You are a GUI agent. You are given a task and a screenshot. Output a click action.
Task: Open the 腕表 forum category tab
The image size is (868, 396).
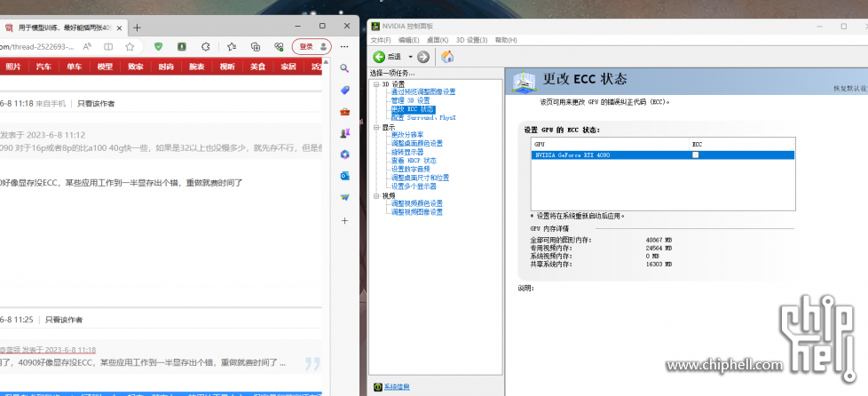196,67
